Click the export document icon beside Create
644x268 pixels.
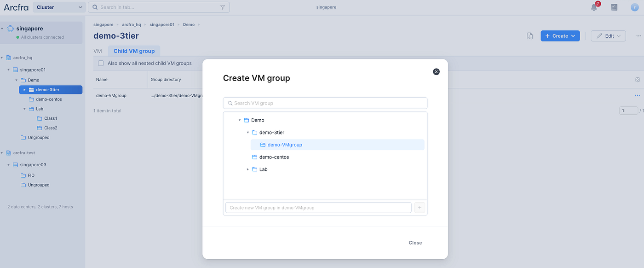click(530, 36)
